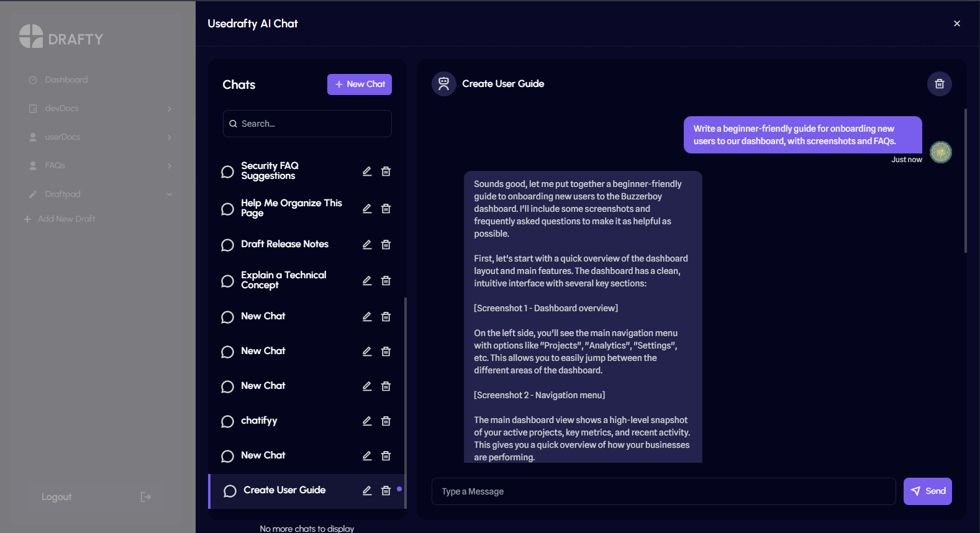Image resolution: width=980 pixels, height=533 pixels.
Task: Focus the Type a Message field
Action: (x=663, y=491)
